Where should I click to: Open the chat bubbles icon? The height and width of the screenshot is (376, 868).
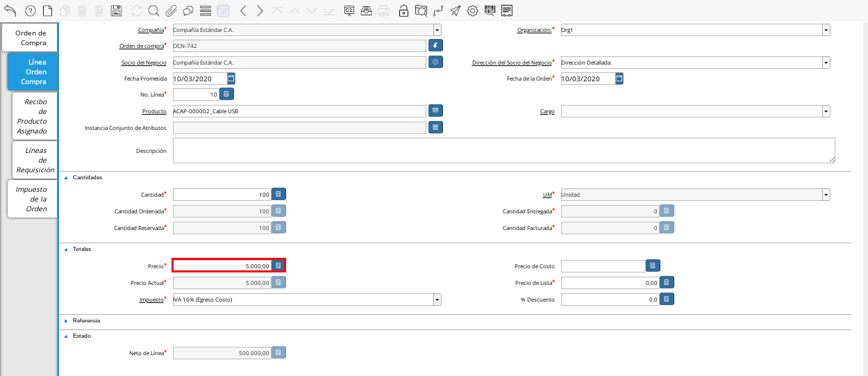[188, 10]
